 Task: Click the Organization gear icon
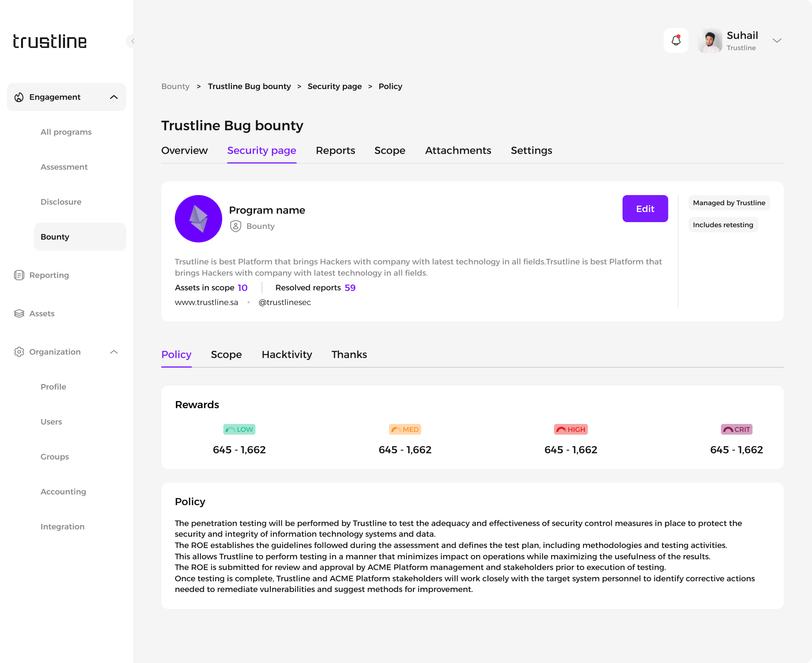point(19,352)
